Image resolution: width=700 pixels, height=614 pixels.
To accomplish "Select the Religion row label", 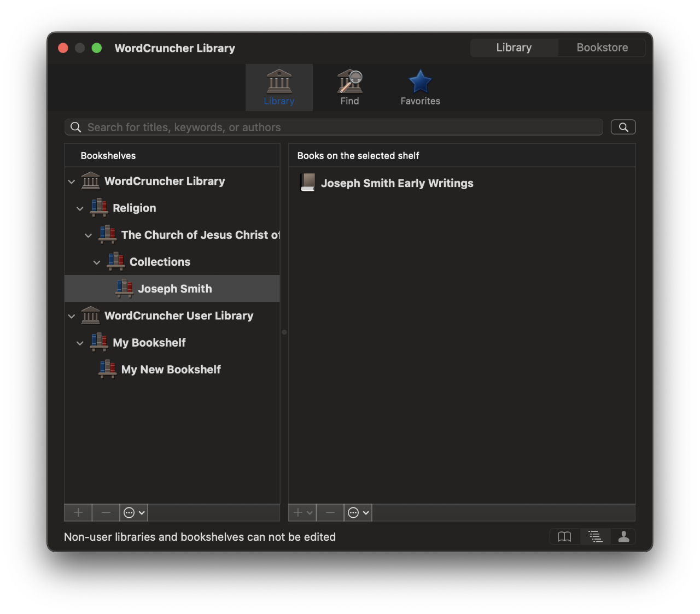I will coord(135,208).
